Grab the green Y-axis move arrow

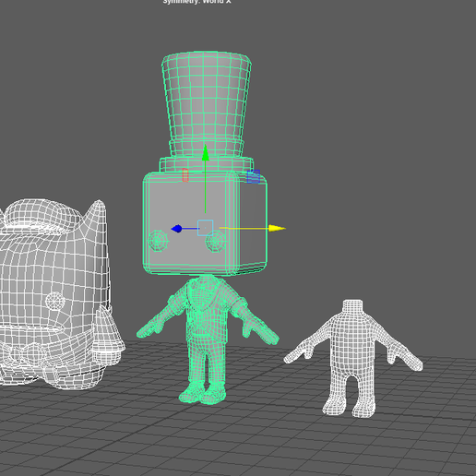click(x=206, y=153)
